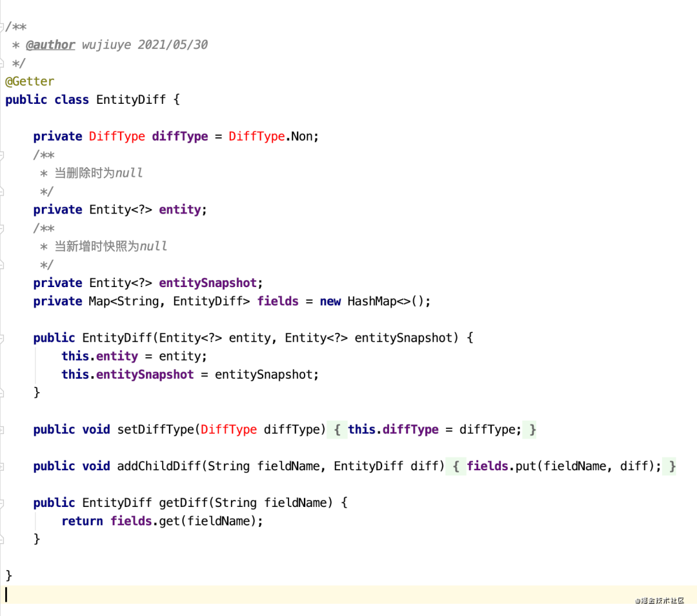Place caret on the highlighted empty last line
697x616 pixels.
[348, 594]
